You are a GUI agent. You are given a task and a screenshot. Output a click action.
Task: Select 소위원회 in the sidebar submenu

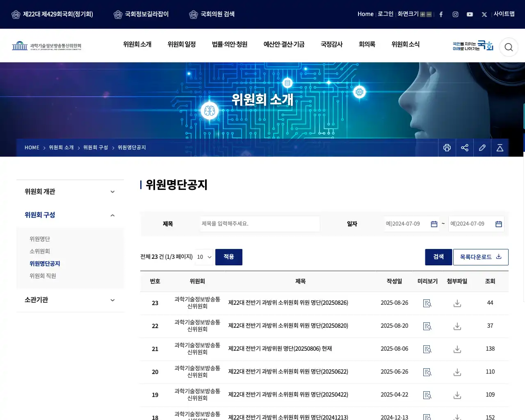click(x=40, y=251)
